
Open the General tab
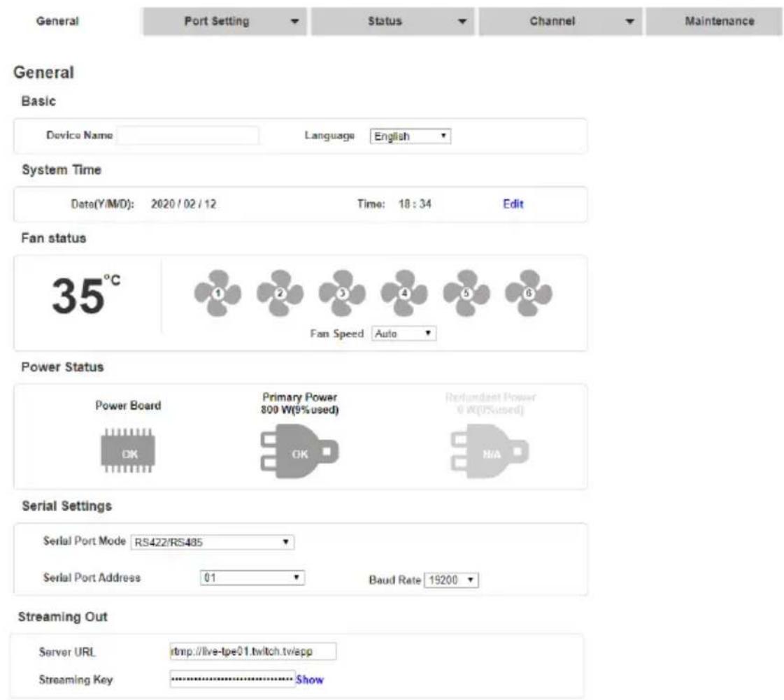(57, 21)
